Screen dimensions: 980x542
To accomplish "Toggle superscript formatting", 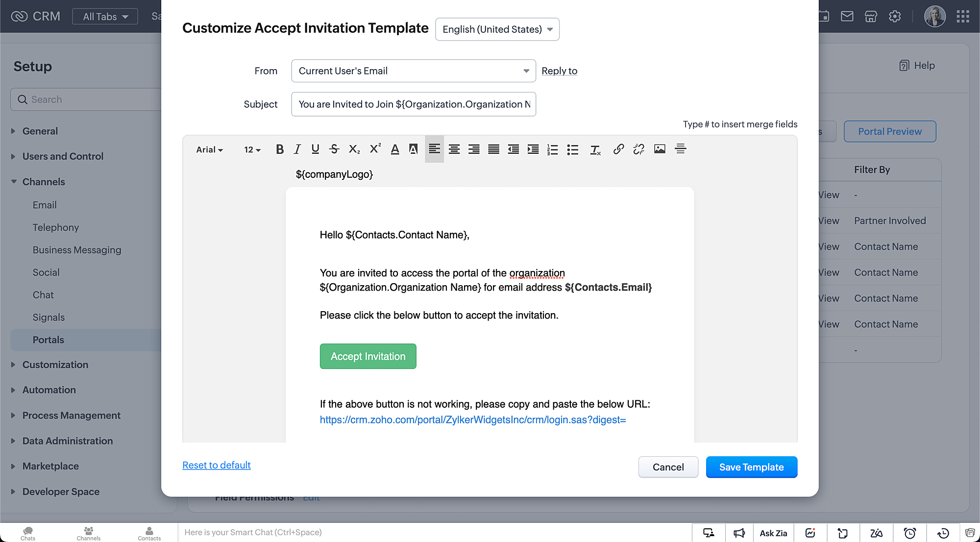I will [x=375, y=149].
